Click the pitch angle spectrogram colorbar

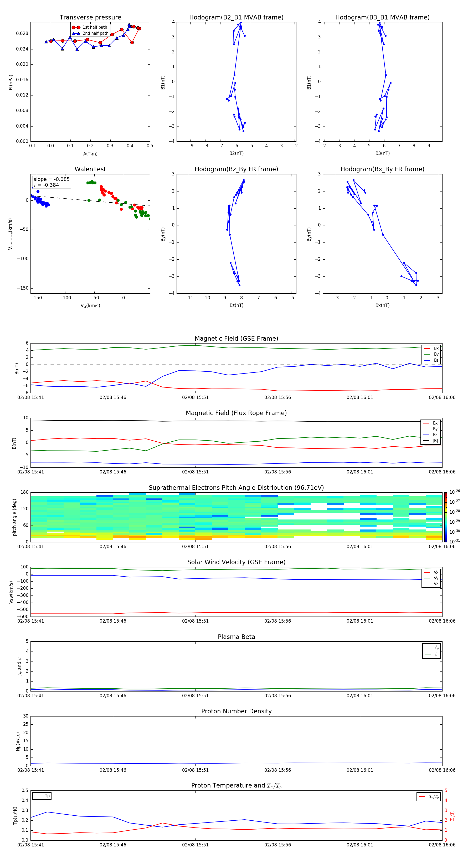445,517
